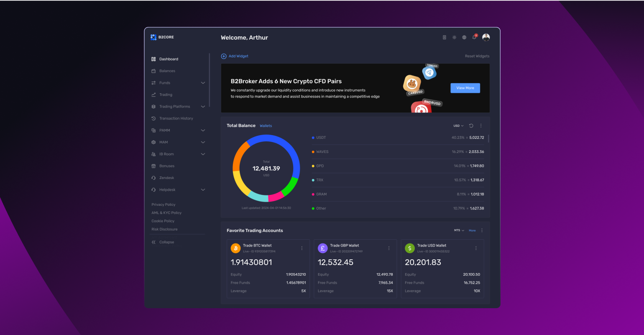Click the Add Widget plus icon
The image size is (644, 335).
(x=224, y=56)
